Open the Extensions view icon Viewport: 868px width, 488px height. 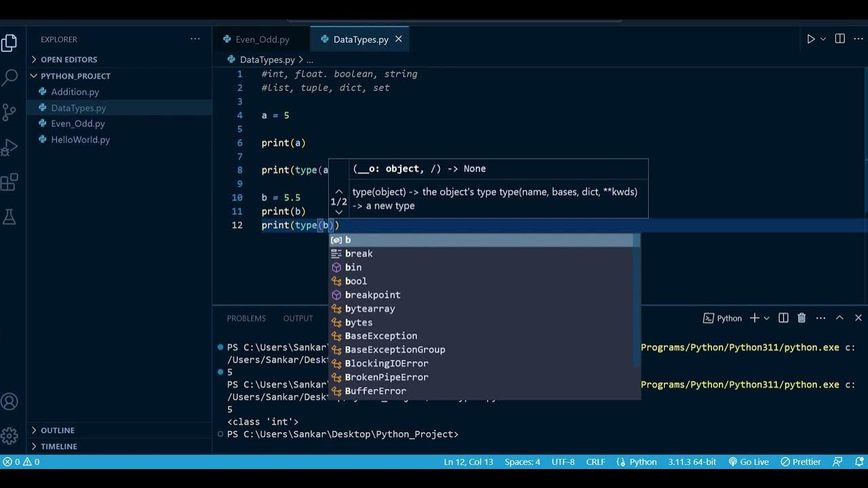(x=9, y=182)
